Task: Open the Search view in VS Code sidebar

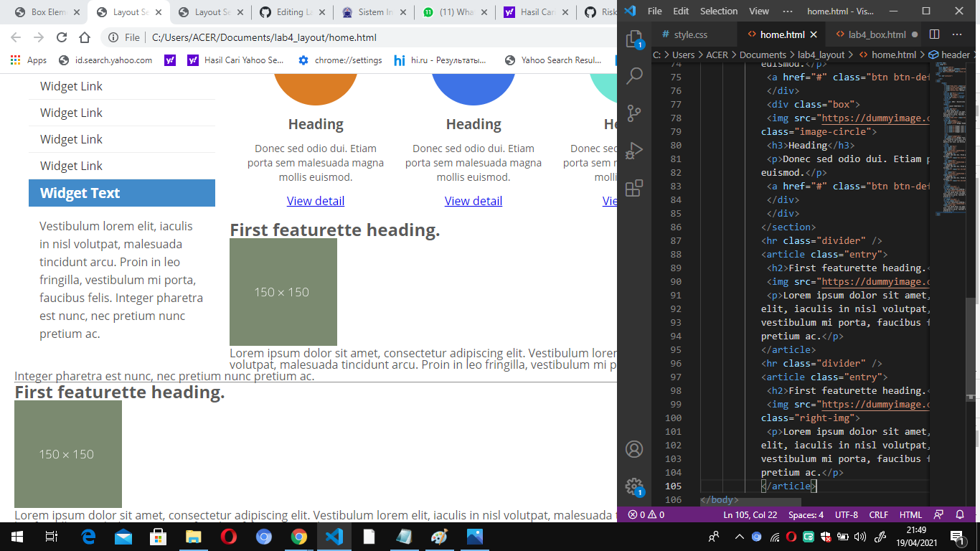Action: click(x=633, y=75)
